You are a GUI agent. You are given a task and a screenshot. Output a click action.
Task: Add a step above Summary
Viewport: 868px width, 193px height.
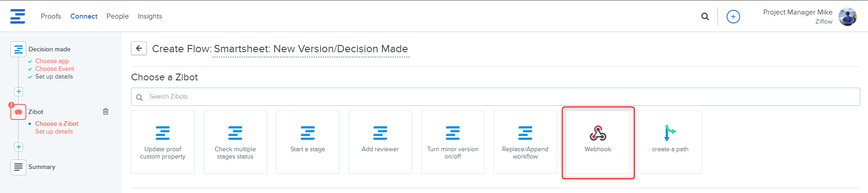[x=19, y=147]
